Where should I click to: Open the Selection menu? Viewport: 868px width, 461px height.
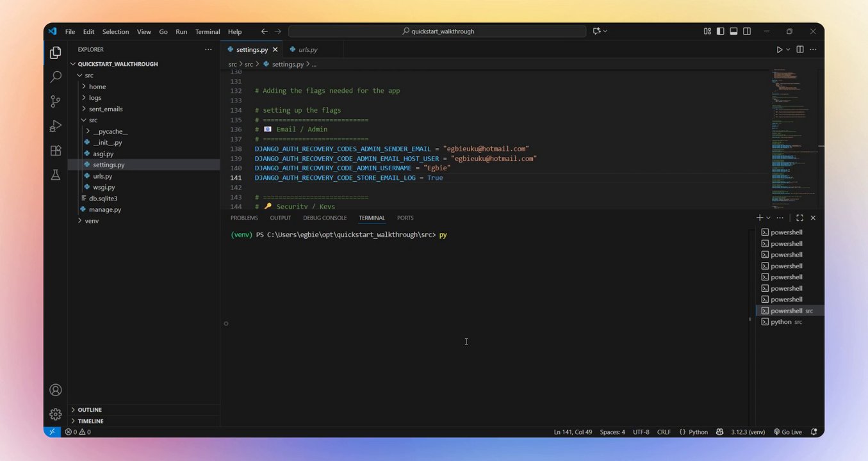[x=116, y=31]
